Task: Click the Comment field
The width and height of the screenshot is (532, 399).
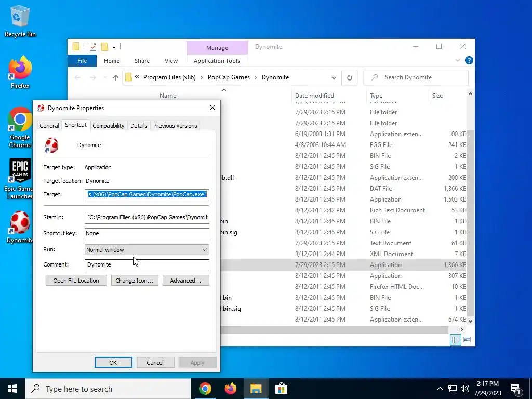Action: pos(147,265)
